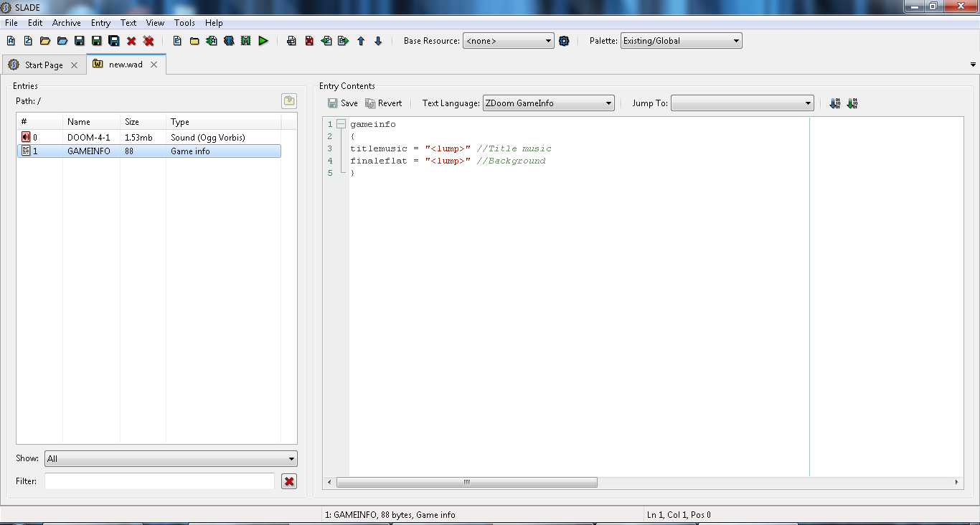Select DOOM-4-1 sound entry
980x525 pixels.
149,137
